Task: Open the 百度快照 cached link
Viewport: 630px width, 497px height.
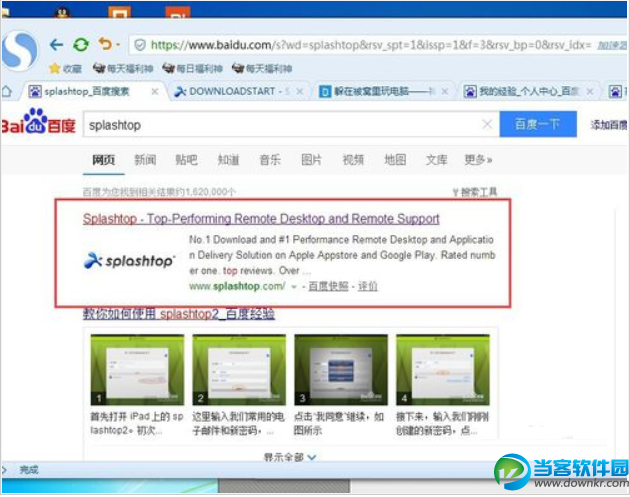Action: [x=328, y=286]
